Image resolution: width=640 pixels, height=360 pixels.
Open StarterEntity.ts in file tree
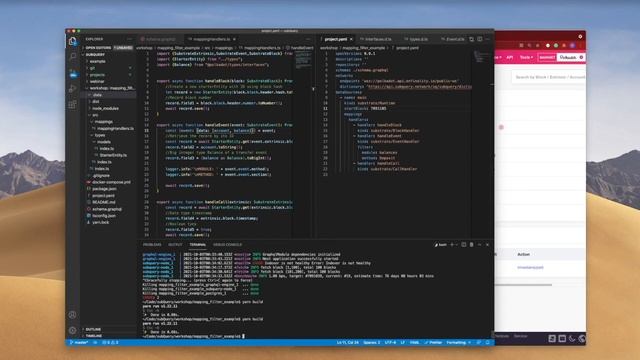(x=113, y=155)
